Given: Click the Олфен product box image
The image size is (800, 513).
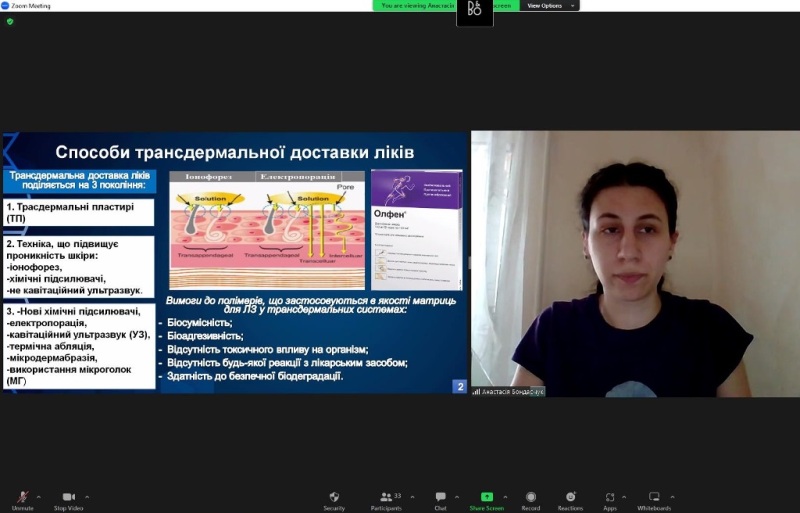Looking at the screenshot, I should (417, 230).
